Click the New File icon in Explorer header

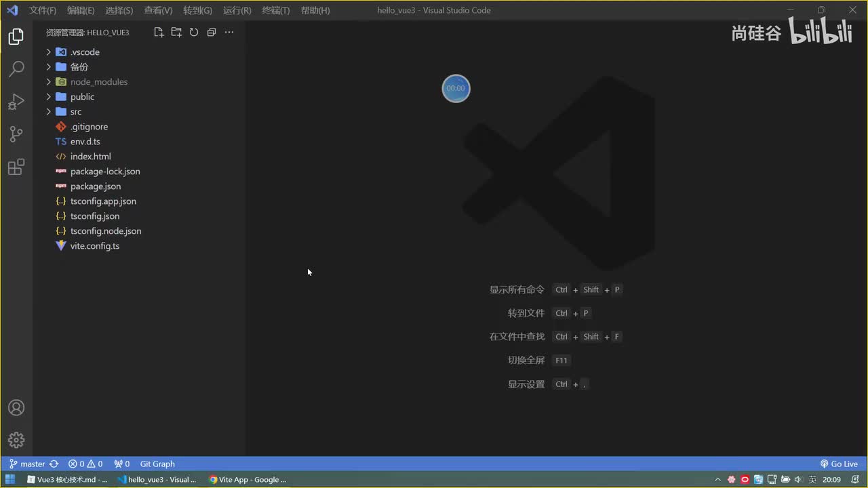pyautogui.click(x=159, y=32)
